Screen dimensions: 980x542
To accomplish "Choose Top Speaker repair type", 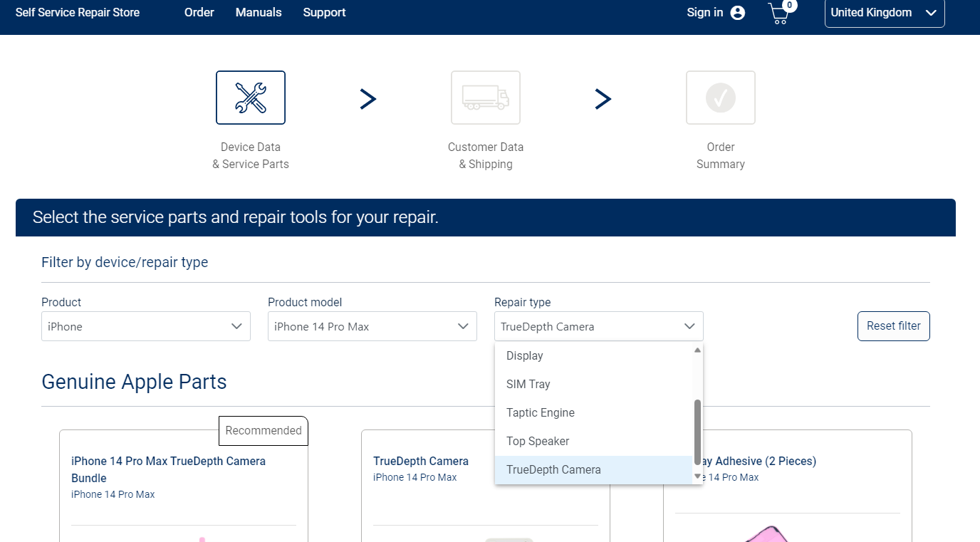I will click(x=593, y=442).
